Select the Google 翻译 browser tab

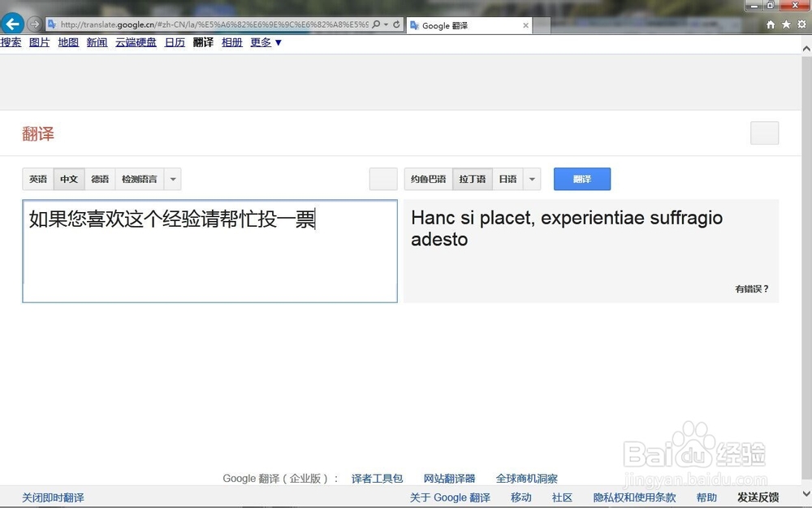coord(469,25)
